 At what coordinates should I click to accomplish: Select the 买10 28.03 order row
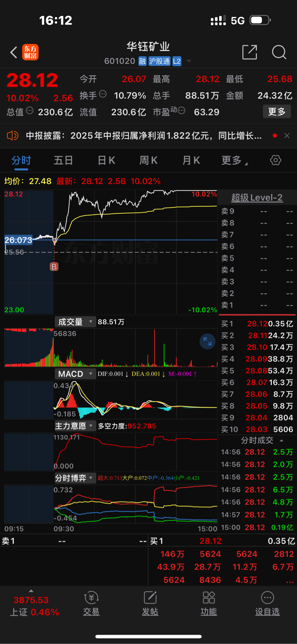257,429
